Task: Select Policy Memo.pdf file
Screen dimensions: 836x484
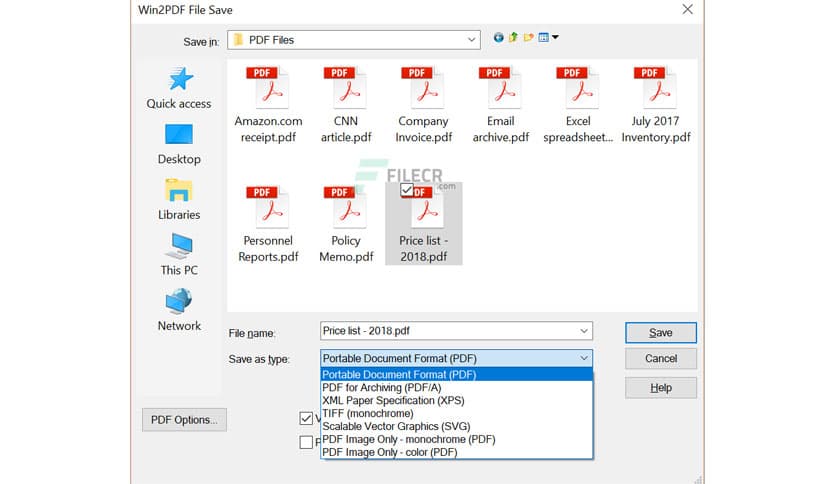Action: (x=346, y=224)
